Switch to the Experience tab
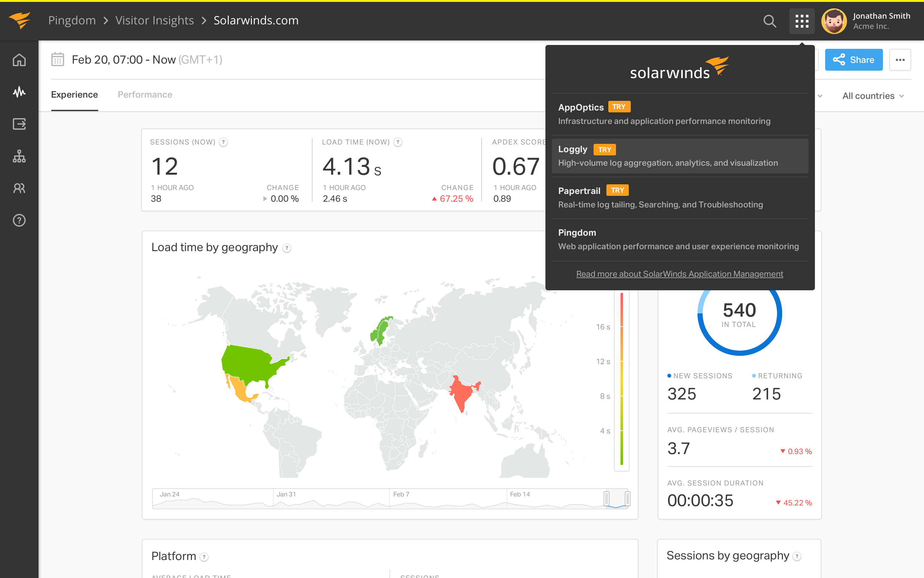 click(x=74, y=95)
